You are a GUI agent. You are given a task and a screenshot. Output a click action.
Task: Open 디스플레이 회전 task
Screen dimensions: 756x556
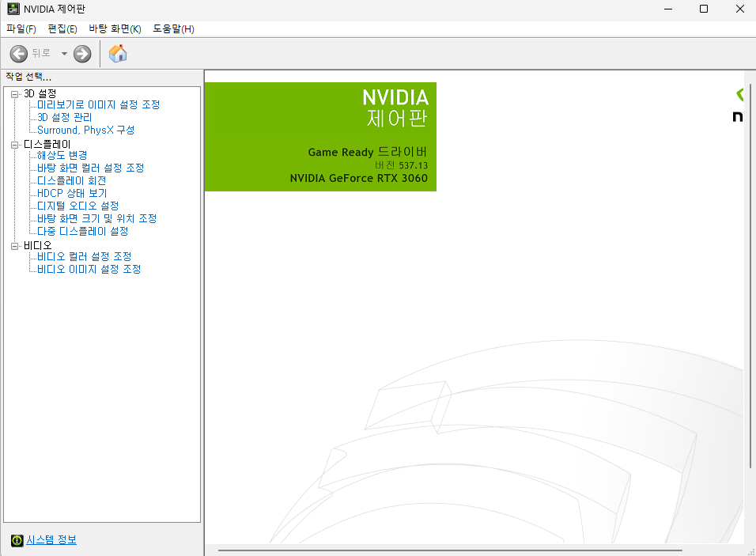click(72, 181)
